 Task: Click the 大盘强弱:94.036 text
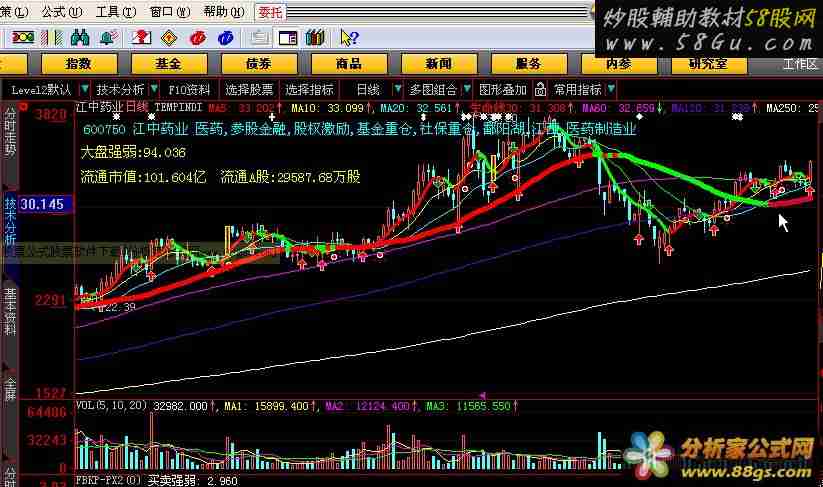tap(133, 153)
